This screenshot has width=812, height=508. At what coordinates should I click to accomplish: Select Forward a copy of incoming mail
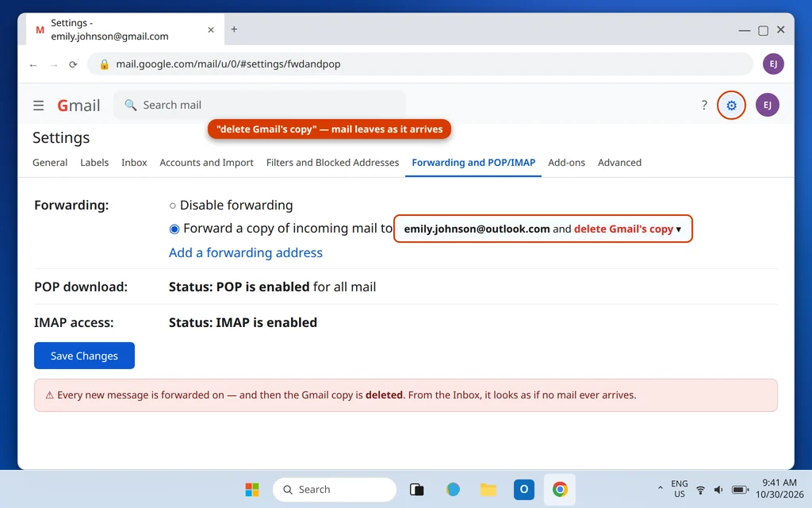coord(174,229)
